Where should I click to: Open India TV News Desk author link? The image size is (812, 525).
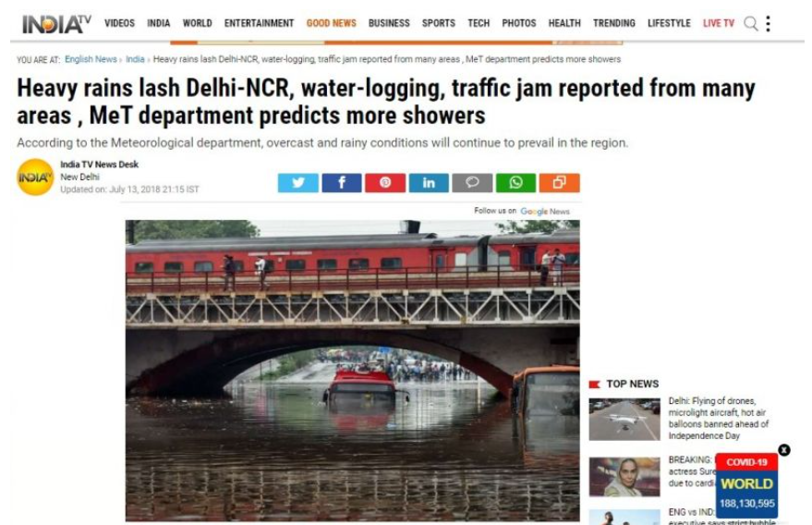(100, 165)
